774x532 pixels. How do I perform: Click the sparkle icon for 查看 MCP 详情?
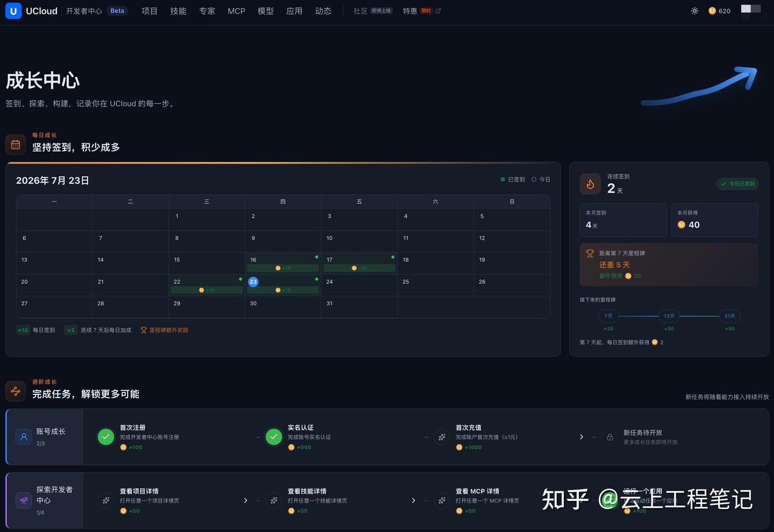(x=441, y=500)
